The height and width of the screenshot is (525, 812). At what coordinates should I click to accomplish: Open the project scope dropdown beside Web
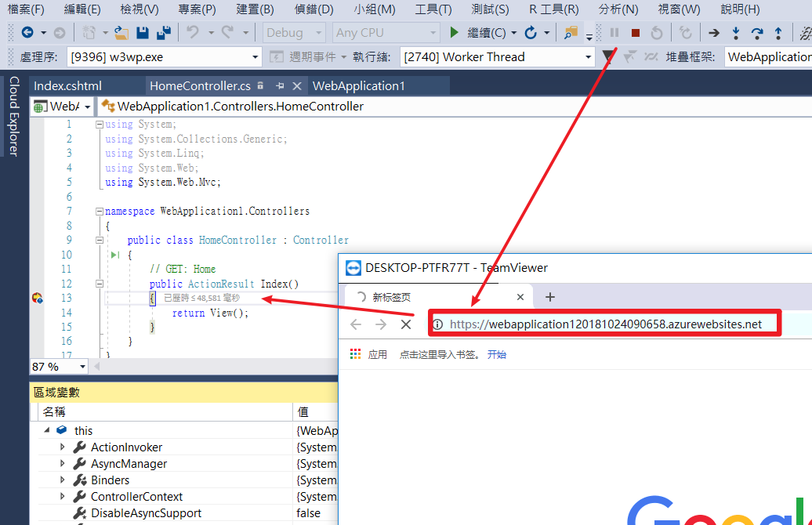tap(88, 107)
